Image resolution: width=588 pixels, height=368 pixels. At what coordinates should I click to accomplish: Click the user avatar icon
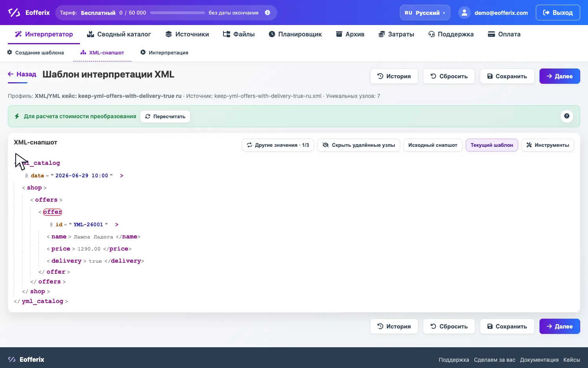[x=464, y=13]
